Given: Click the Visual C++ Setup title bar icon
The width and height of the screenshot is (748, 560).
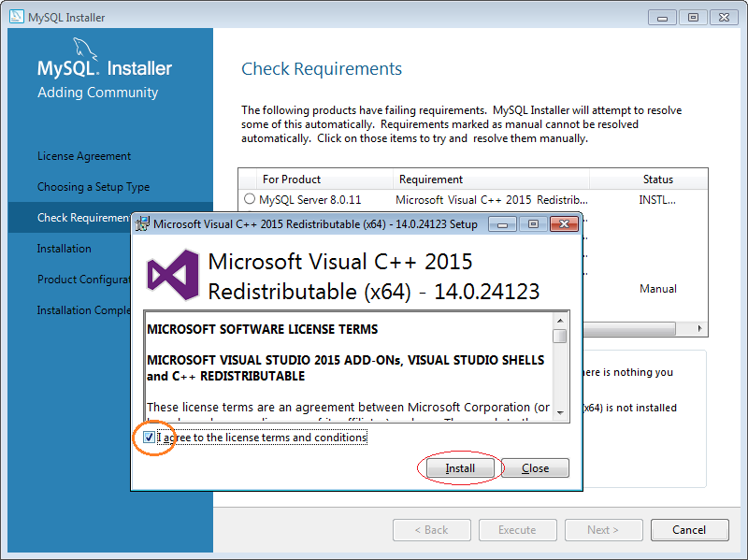Looking at the screenshot, I should [x=142, y=223].
